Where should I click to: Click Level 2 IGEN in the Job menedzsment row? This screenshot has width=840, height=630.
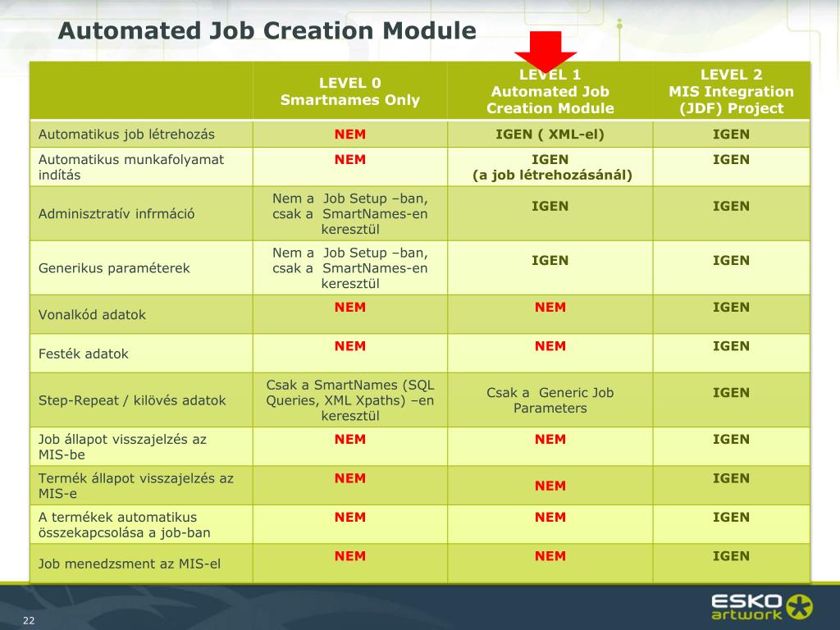point(731,557)
